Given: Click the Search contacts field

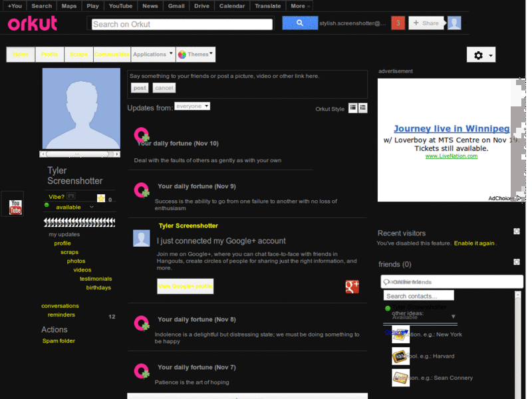Looking at the screenshot, I should point(419,296).
